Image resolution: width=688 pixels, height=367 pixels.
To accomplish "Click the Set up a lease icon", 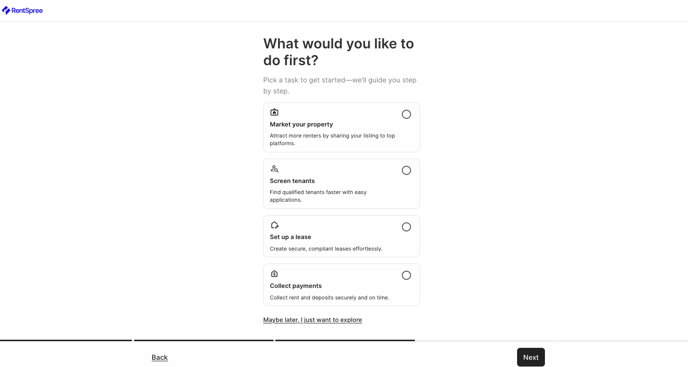I will [x=274, y=225].
